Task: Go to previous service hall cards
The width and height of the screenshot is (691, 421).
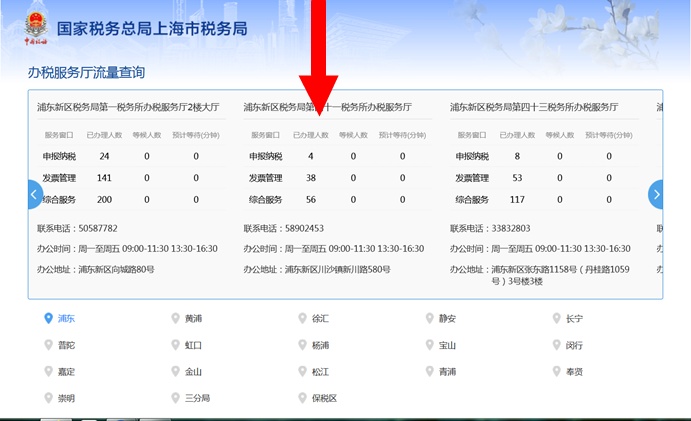Action: (35, 194)
